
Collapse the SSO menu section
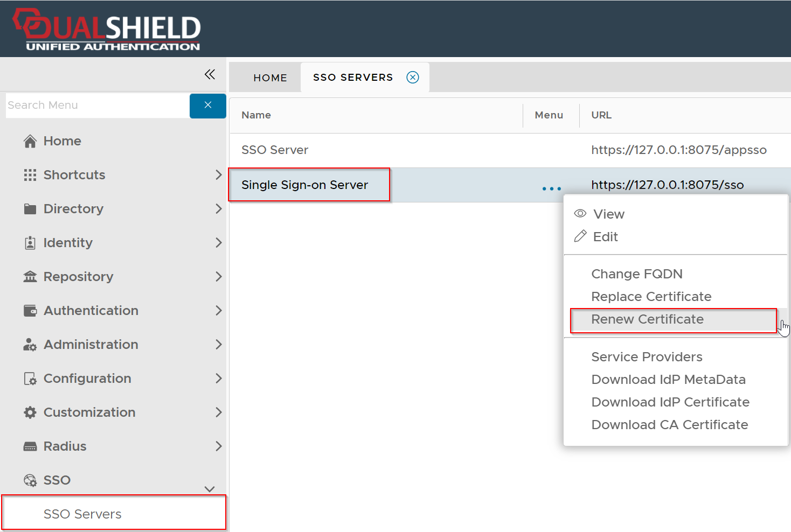click(210, 488)
